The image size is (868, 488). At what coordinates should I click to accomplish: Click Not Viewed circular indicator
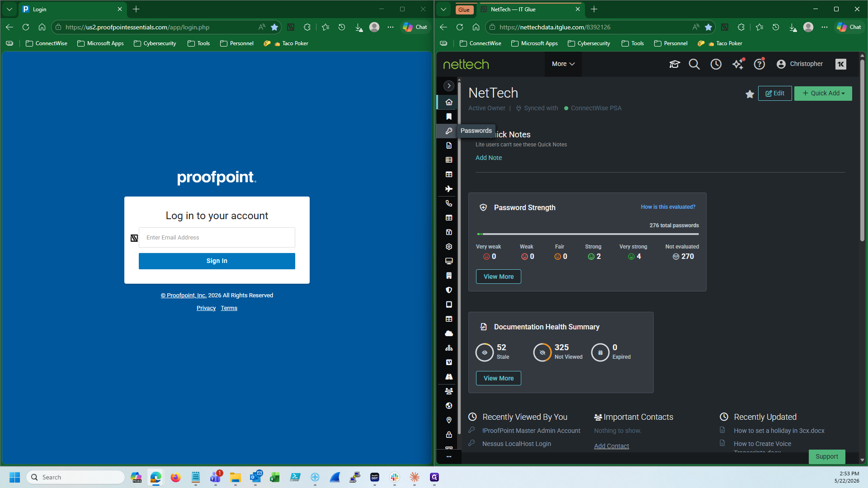pyautogui.click(x=542, y=352)
